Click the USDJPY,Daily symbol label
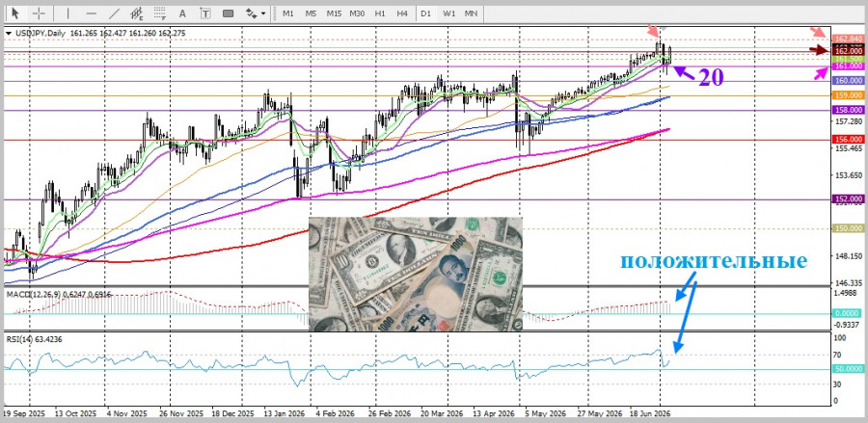 40,33
